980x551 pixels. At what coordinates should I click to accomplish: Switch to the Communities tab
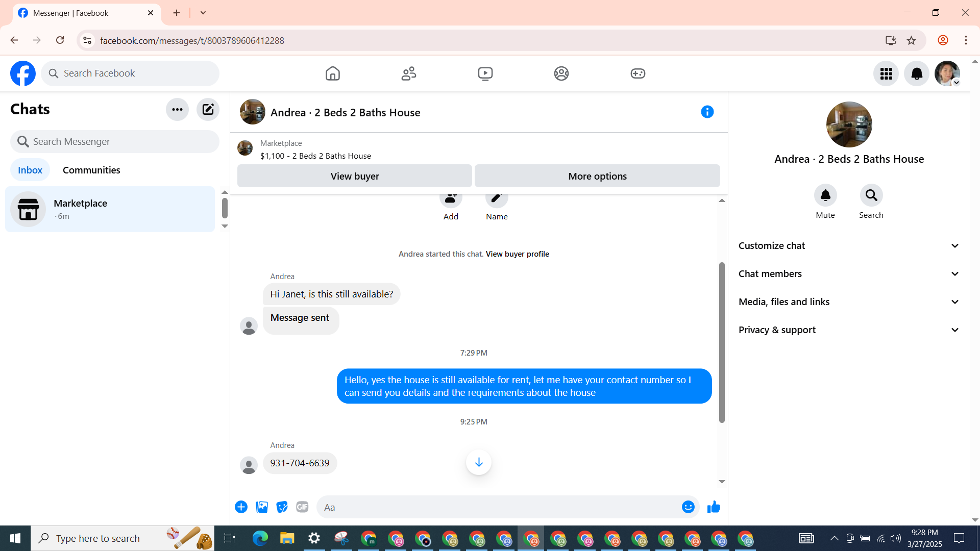pos(91,170)
